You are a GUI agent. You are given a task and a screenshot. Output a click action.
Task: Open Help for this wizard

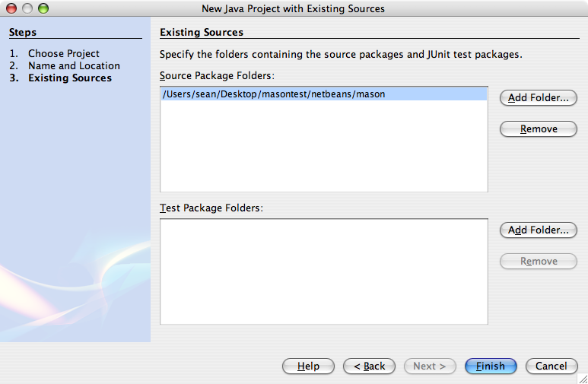[x=308, y=367]
